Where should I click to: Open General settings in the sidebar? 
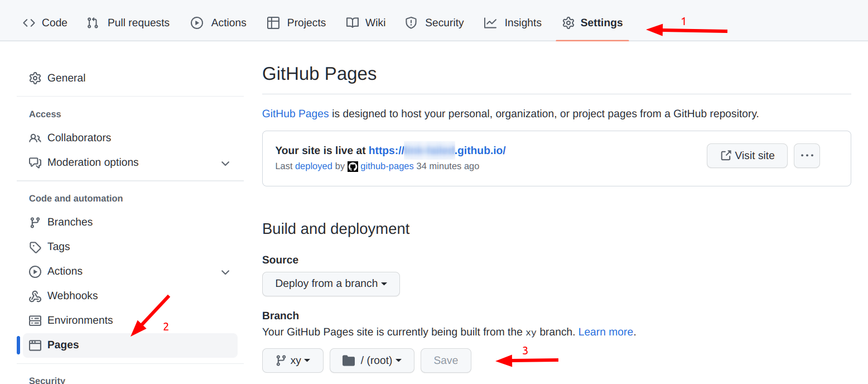point(130,78)
